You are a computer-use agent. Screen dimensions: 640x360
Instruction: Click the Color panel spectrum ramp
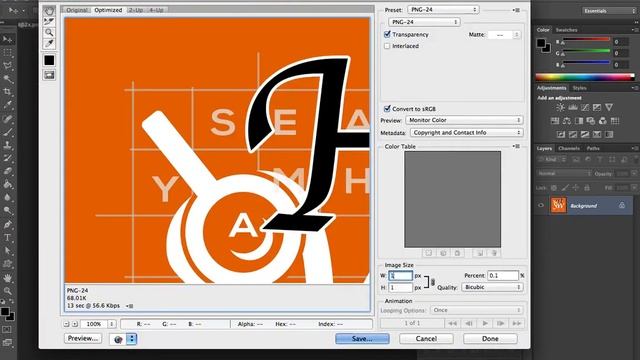click(585, 77)
